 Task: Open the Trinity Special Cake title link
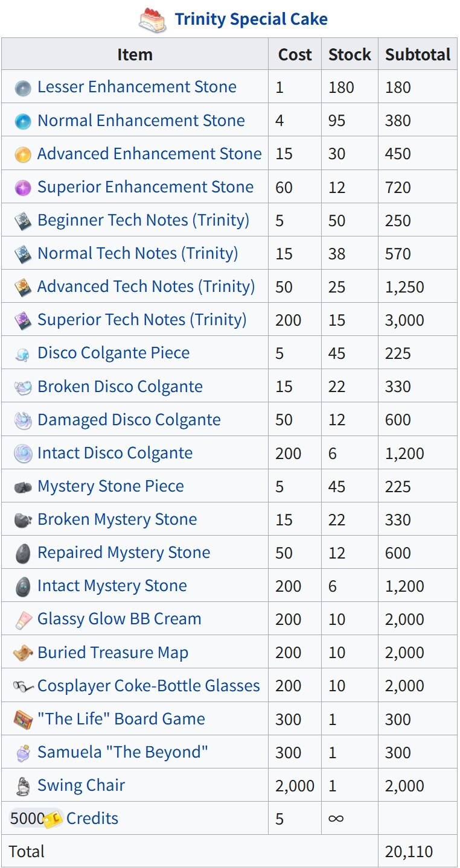coord(251,19)
